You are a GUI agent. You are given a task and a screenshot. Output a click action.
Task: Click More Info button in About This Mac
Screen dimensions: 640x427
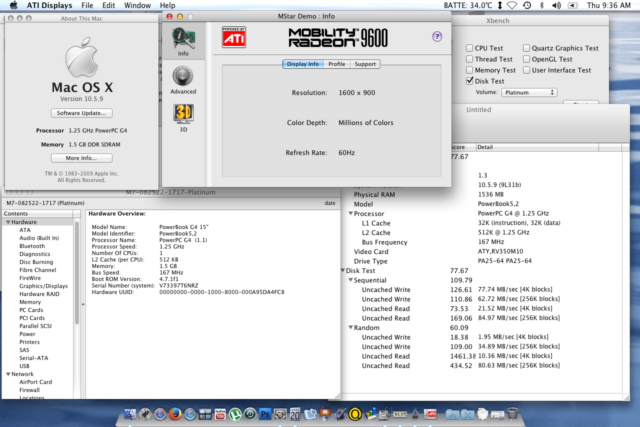(x=82, y=158)
